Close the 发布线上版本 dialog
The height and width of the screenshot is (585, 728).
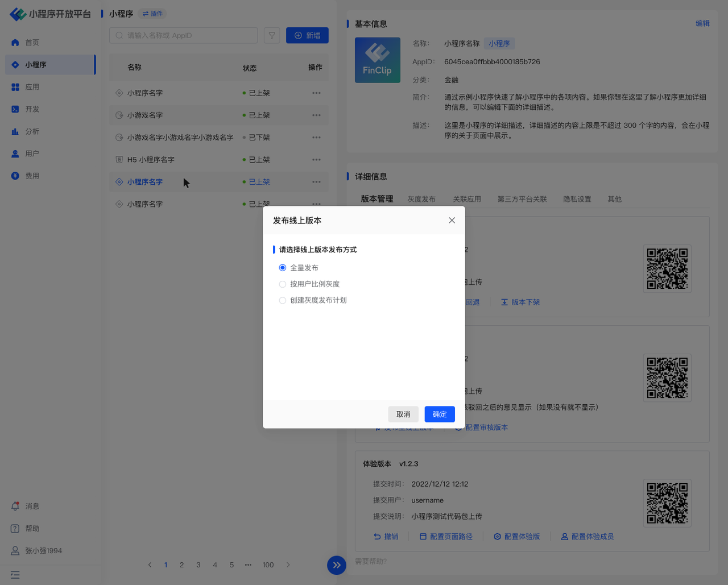[x=452, y=220]
